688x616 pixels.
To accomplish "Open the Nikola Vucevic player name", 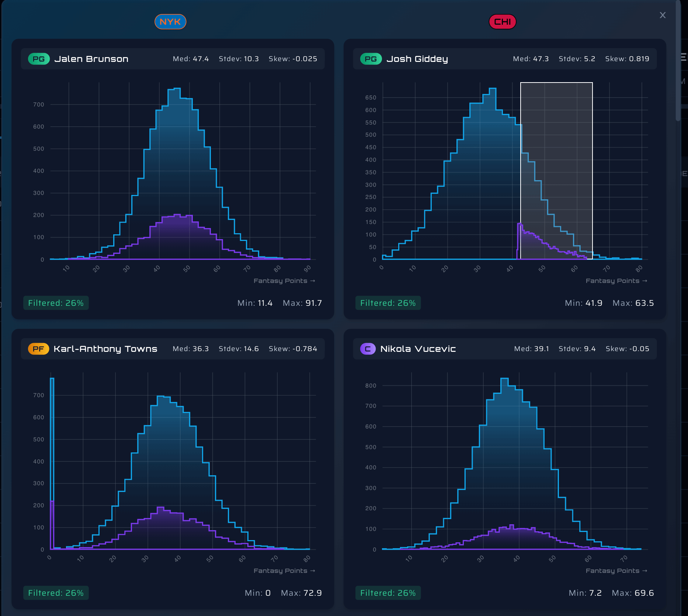I will [x=418, y=349].
